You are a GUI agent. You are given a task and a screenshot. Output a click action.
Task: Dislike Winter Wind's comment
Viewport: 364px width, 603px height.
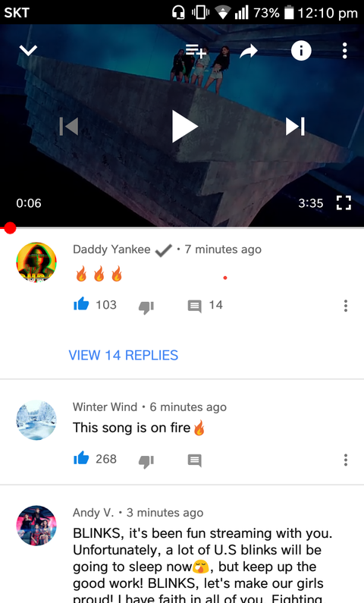point(146,460)
